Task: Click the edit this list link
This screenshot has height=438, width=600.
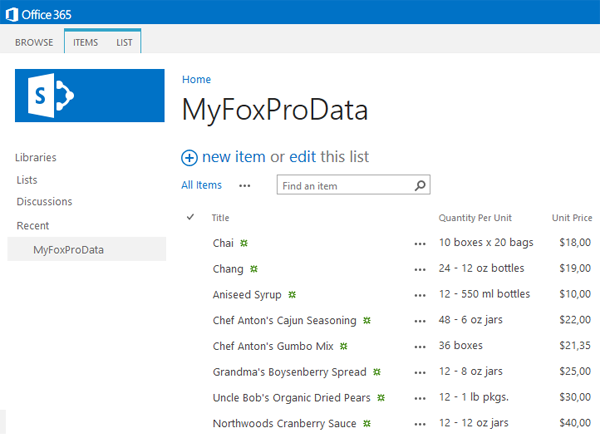Action: tap(303, 157)
